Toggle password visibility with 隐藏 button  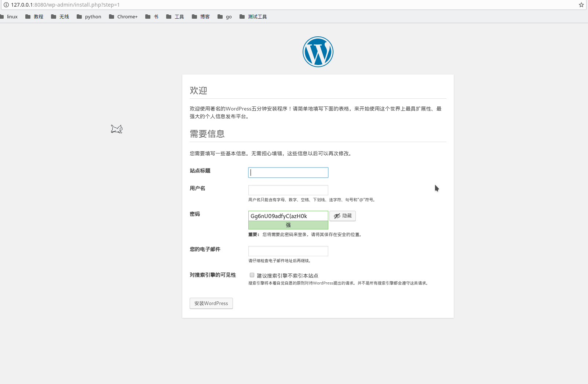click(x=343, y=216)
